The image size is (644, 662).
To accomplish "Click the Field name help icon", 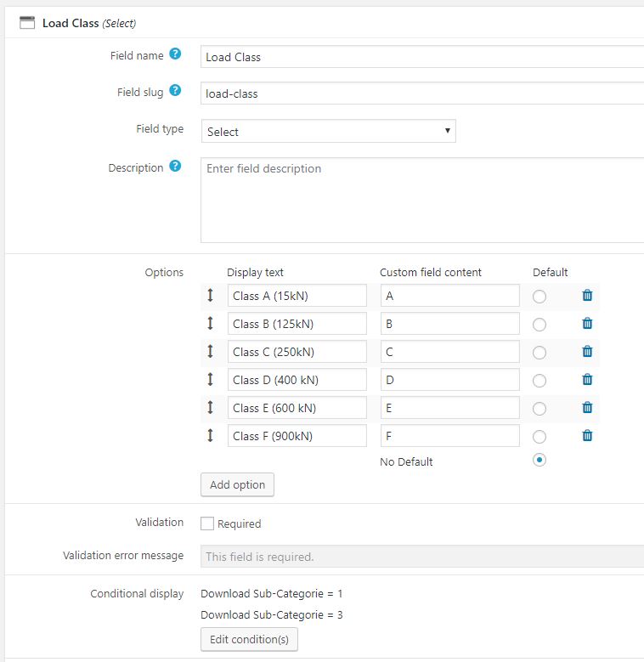I will pyautogui.click(x=175, y=54).
